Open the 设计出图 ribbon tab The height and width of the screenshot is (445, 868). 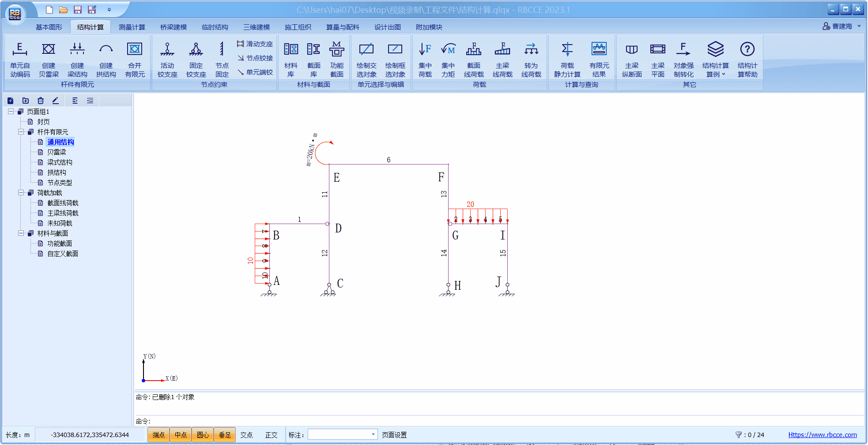pos(387,27)
